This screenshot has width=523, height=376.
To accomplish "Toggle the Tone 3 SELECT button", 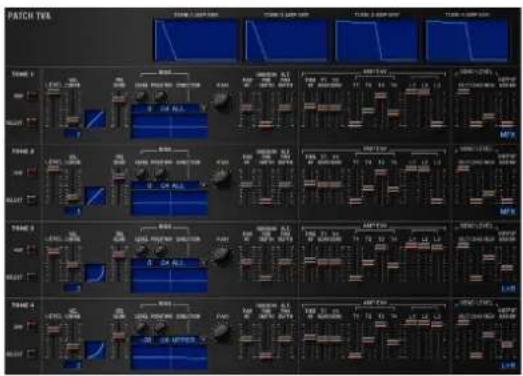I will [32, 277].
